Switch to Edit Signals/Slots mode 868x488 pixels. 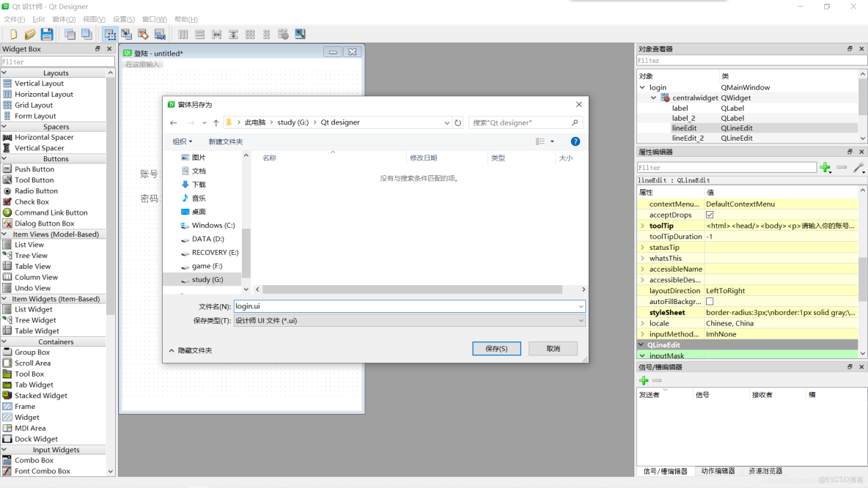point(128,34)
